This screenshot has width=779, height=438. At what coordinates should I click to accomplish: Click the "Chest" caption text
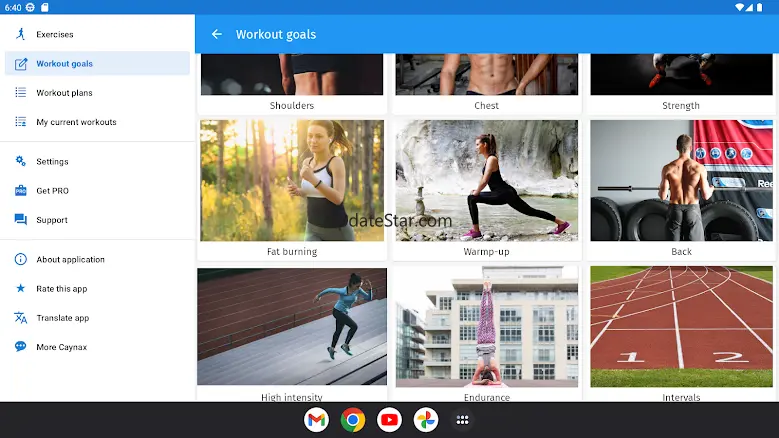point(486,105)
